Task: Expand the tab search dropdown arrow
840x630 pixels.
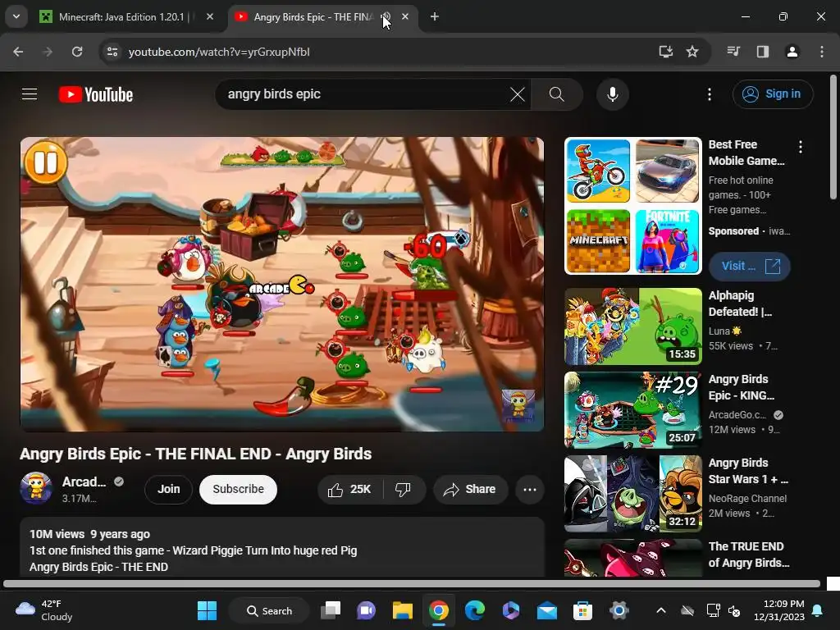Action: [x=16, y=16]
